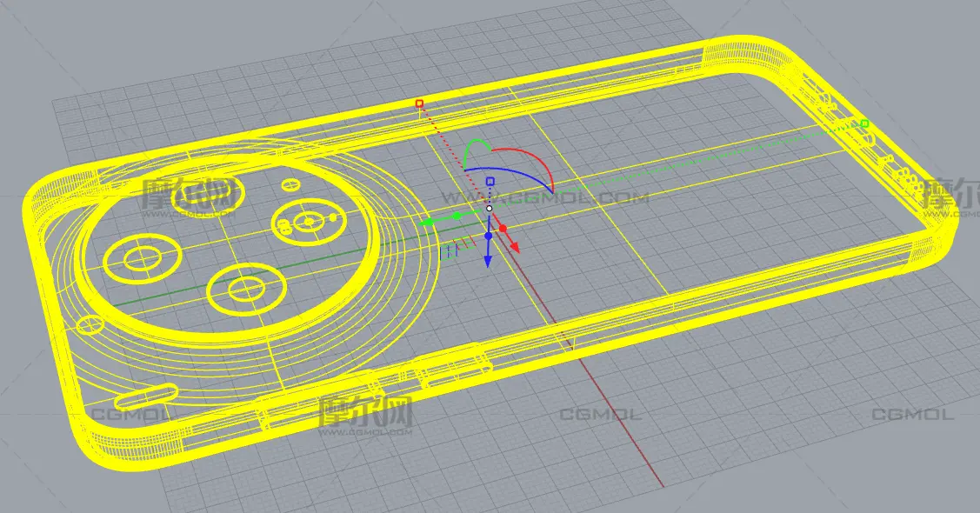Select the gumball white center origin point
The height and width of the screenshot is (513, 980).
pyautogui.click(x=490, y=208)
